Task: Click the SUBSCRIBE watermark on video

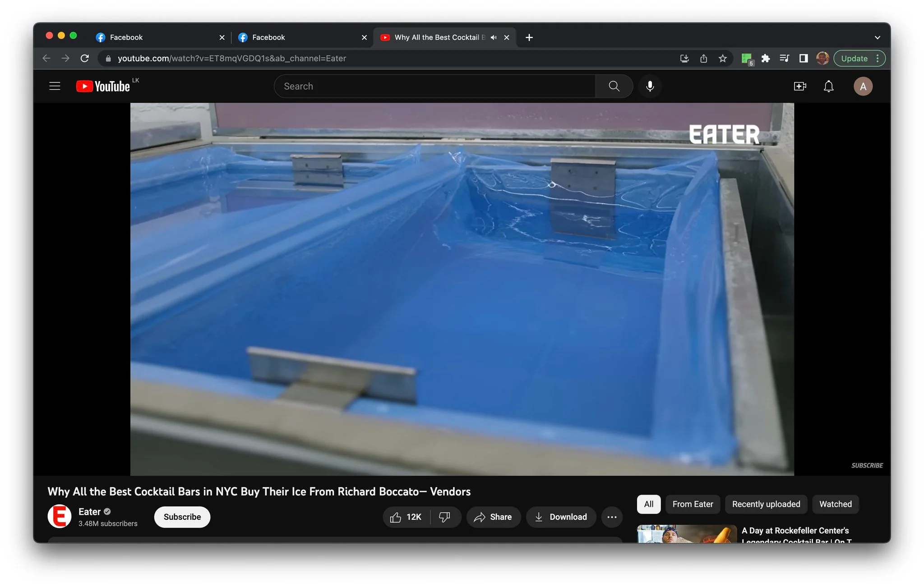Action: [867, 465]
